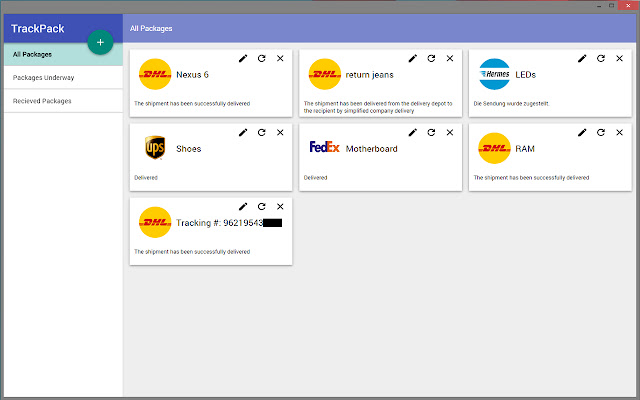
Task: Edit the return jeans package
Action: [413, 58]
